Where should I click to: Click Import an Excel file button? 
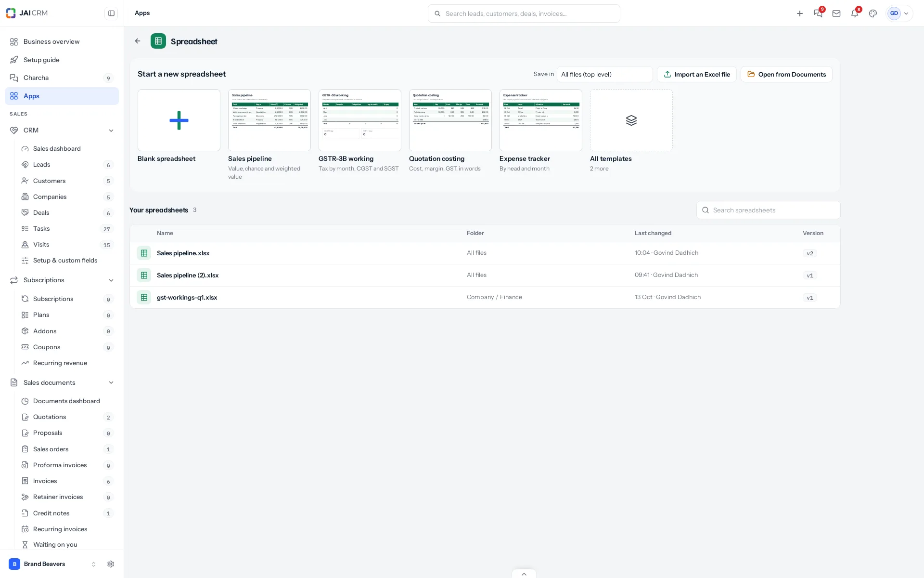[x=696, y=74]
